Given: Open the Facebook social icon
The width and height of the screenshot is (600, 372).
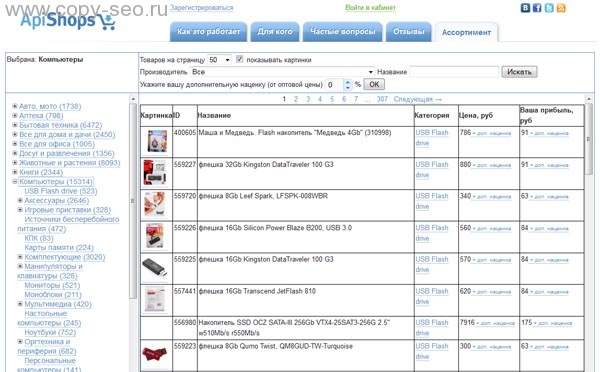Looking at the screenshot, I should pyautogui.click(x=537, y=8).
